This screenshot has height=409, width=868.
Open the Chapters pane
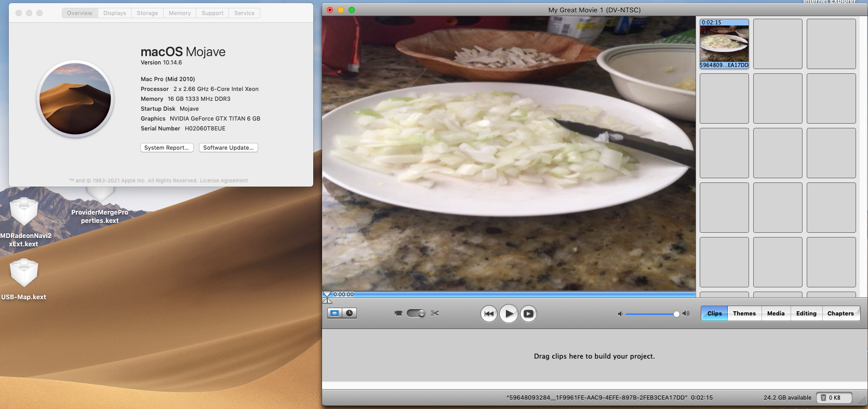click(x=840, y=313)
